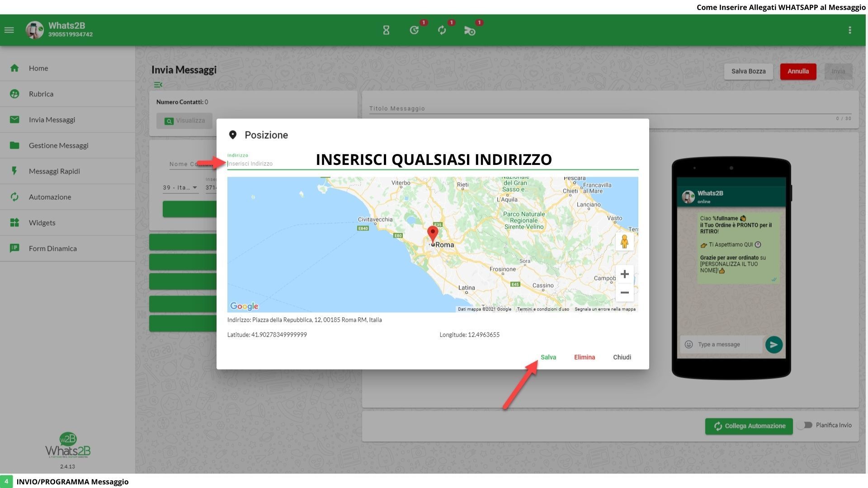Click the 2.4.13 version number
This screenshot has height=488, width=868.
point(68,467)
